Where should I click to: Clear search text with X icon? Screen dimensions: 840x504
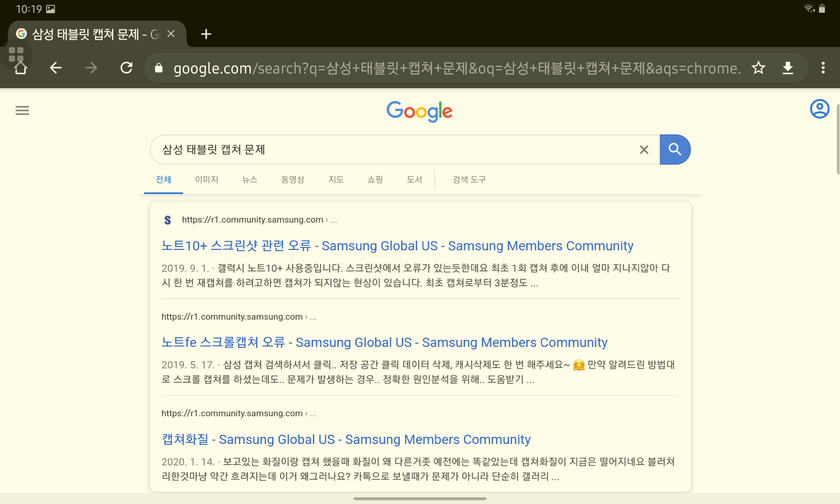[x=644, y=150]
